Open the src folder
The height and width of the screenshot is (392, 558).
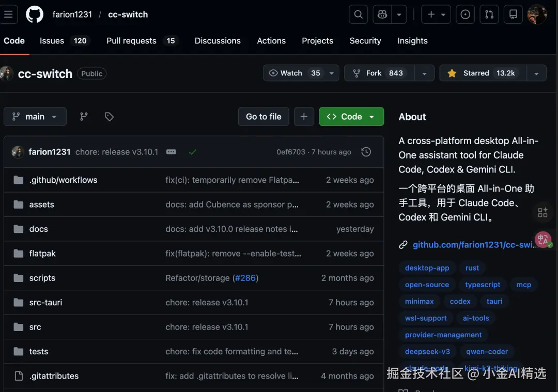[35, 327]
